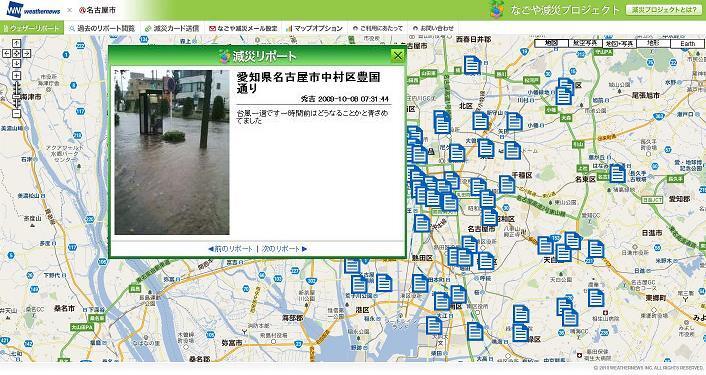Viewport: 706px width, 375px height.
Task: Zoom out with the minus button
Action: (16, 114)
